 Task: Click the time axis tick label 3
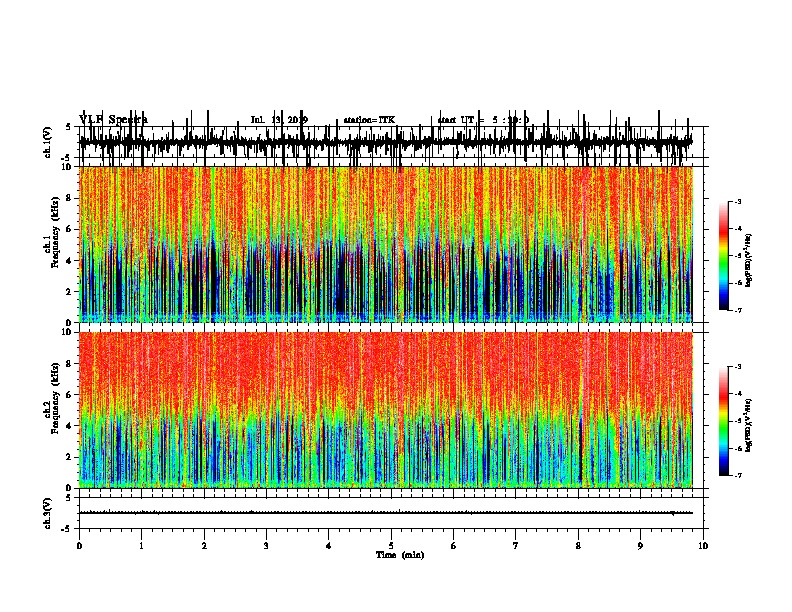[x=266, y=546]
